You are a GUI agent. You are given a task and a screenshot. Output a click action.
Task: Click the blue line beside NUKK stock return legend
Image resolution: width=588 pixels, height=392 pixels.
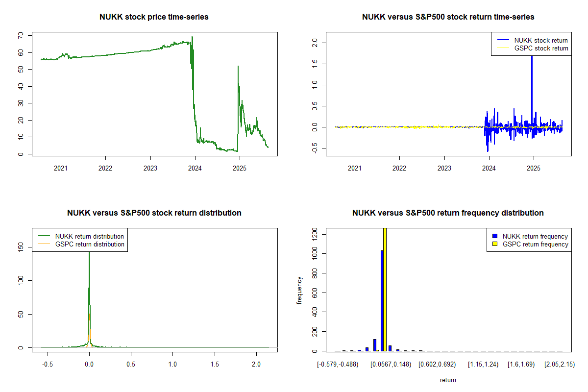[x=502, y=40]
